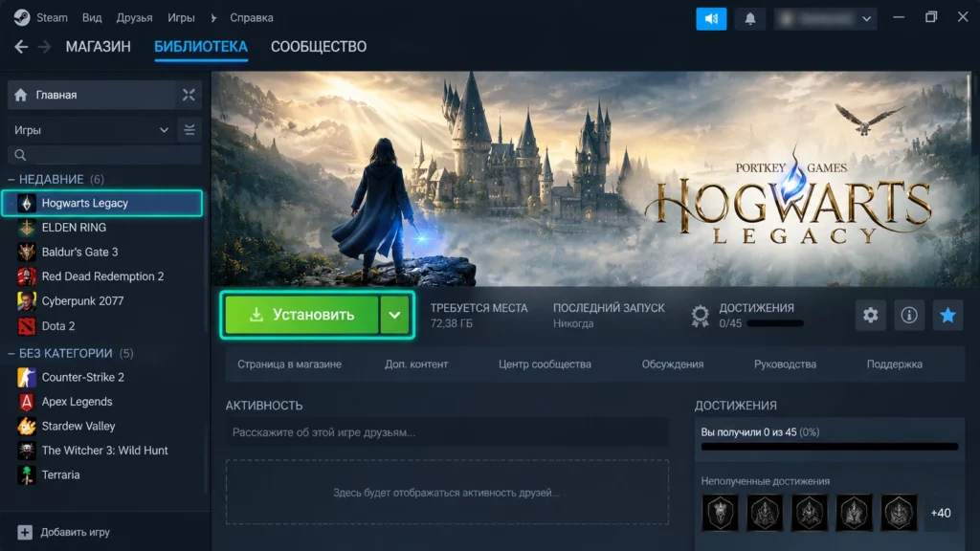
Task: Collapse the НЕДАВНИЕ category
Action: (11, 179)
